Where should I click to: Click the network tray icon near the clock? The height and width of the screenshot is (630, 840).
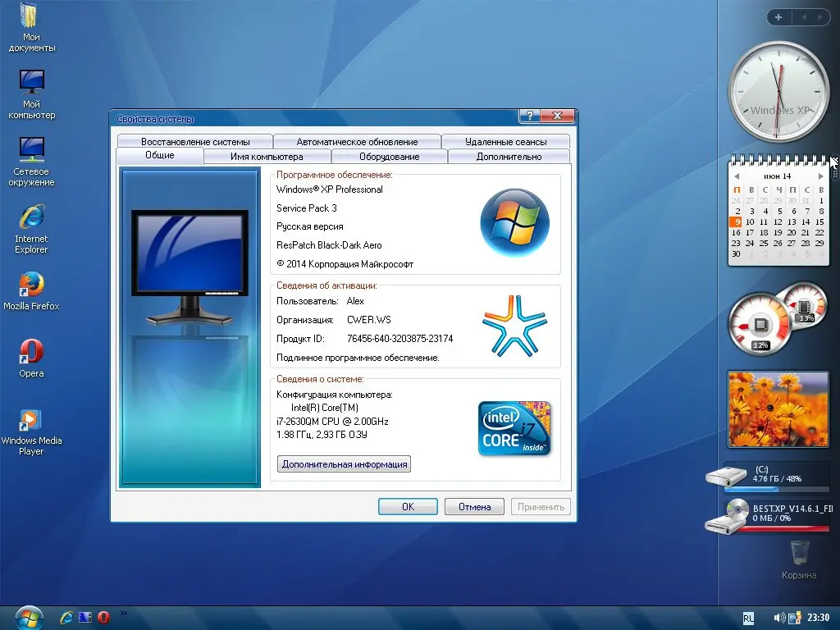pos(794,619)
